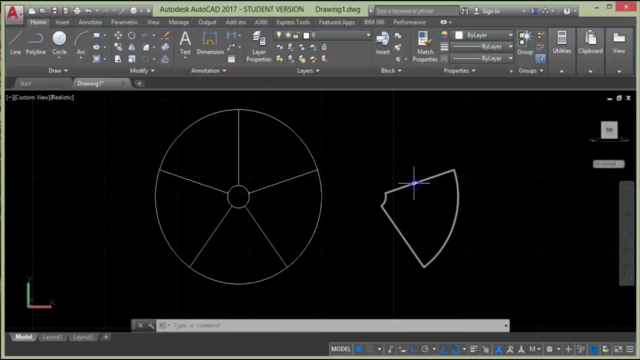Toggle object snap in status bar
This screenshot has height=360, width=640.
click(x=456, y=349)
